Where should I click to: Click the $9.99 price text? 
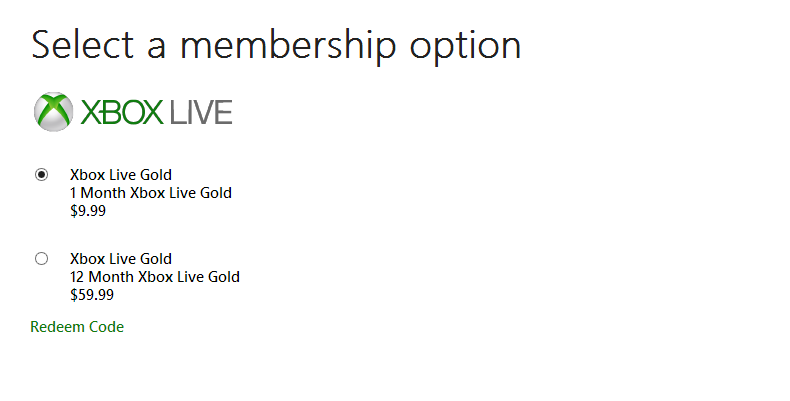click(88, 210)
